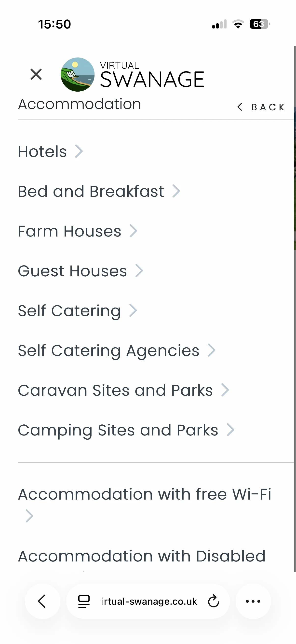The height and width of the screenshot is (644, 296).
Task: Tap the left chevron beside BACK
Action: pyautogui.click(x=240, y=107)
